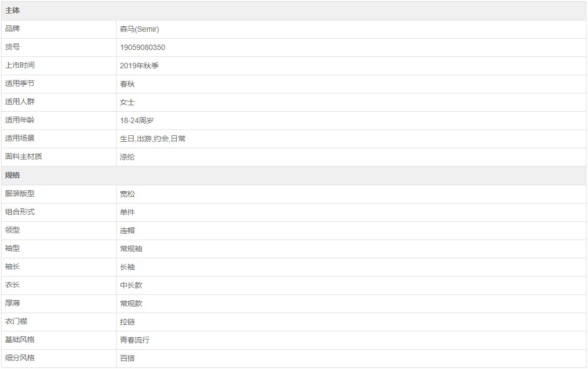Click the 青春流行 basic style value

[135, 340]
